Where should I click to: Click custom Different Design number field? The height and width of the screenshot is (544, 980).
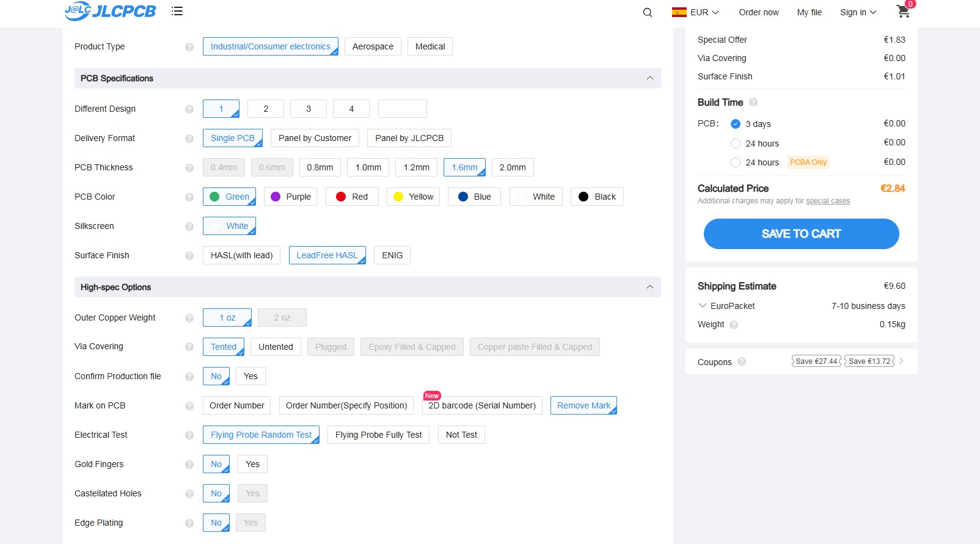402,109
